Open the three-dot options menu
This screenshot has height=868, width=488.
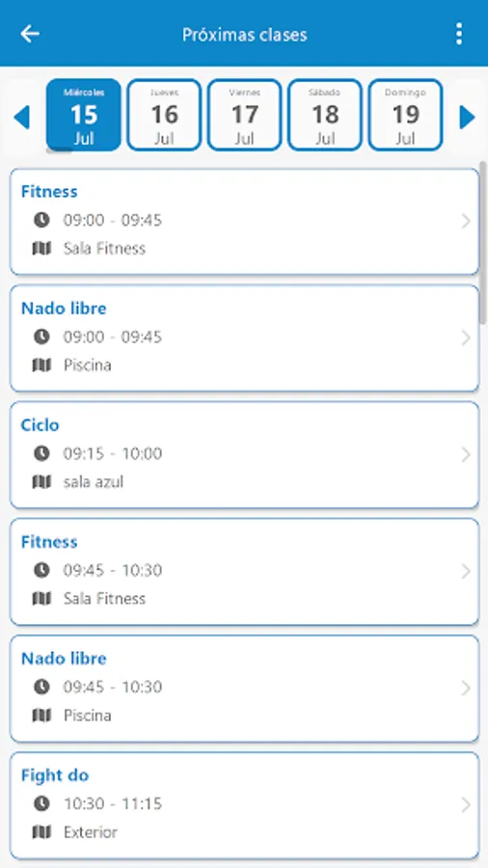coord(459,34)
